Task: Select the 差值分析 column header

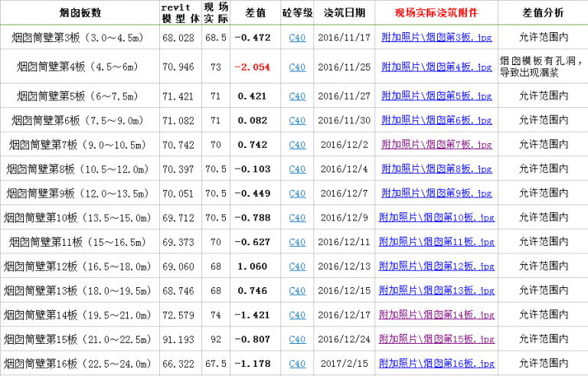Action: click(543, 13)
